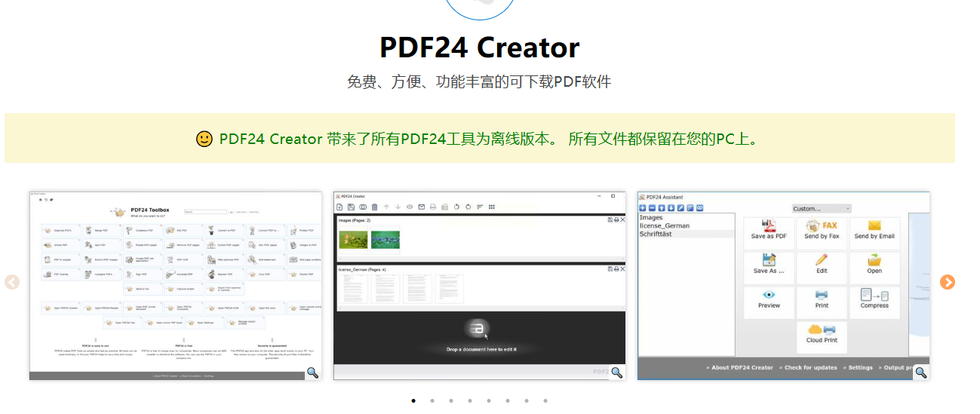Open the Custom... dropdown in Assistant screenshot
Screen dimensions: 980x414
coord(822,208)
